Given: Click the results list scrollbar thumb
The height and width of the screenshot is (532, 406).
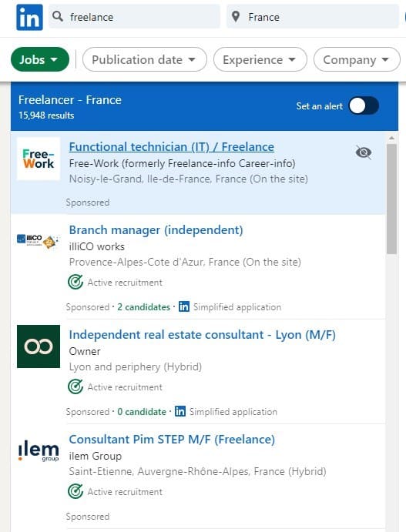Looking at the screenshot, I should pyautogui.click(x=391, y=199).
